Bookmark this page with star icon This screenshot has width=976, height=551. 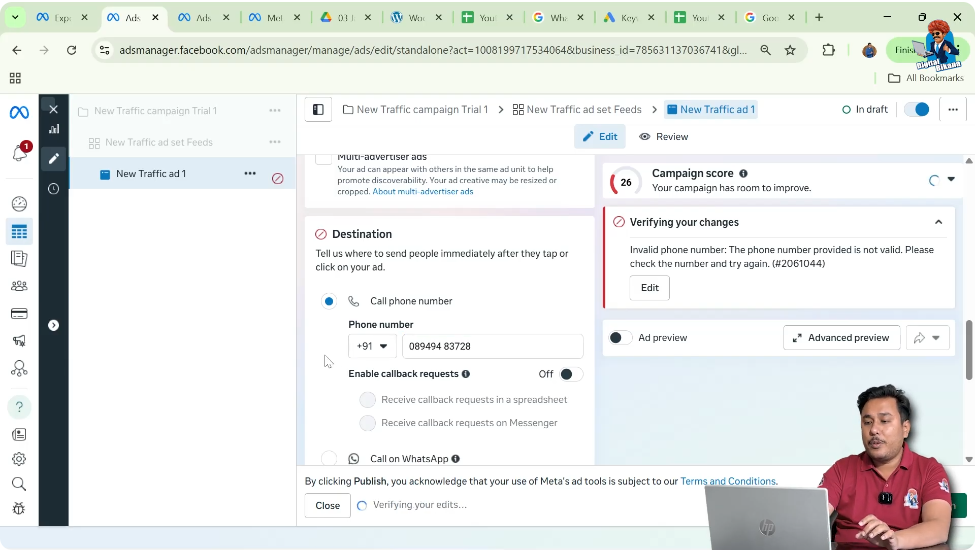[x=790, y=50]
